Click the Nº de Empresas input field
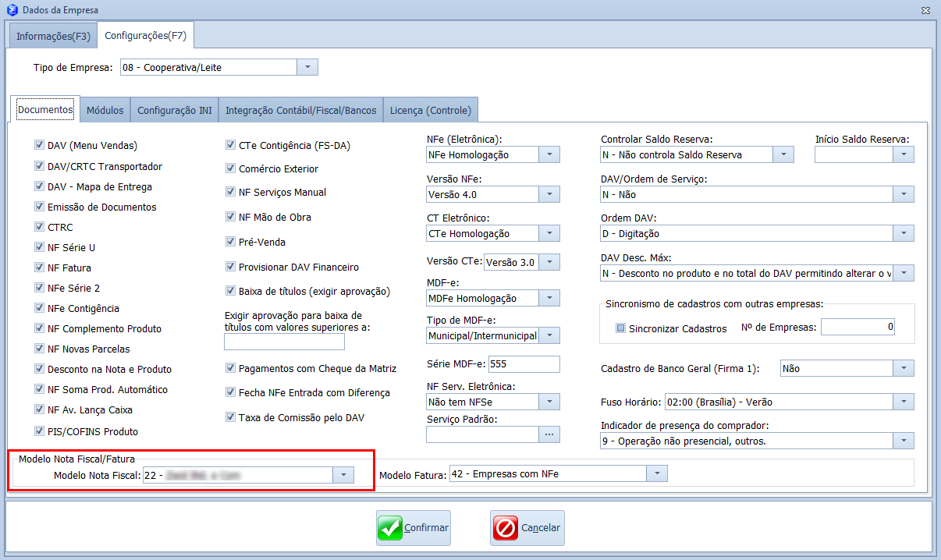This screenshot has width=941, height=560. pos(857,328)
